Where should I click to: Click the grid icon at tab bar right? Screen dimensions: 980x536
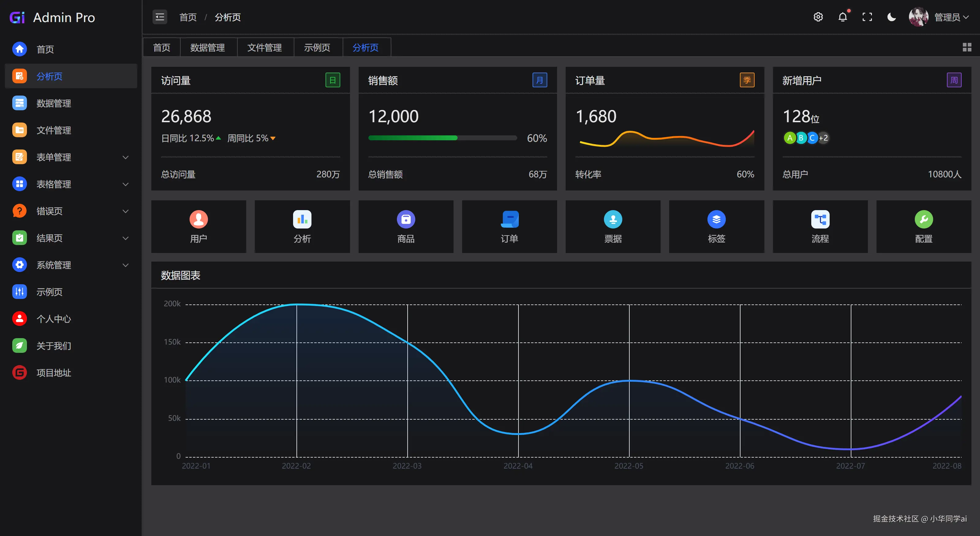point(967,47)
